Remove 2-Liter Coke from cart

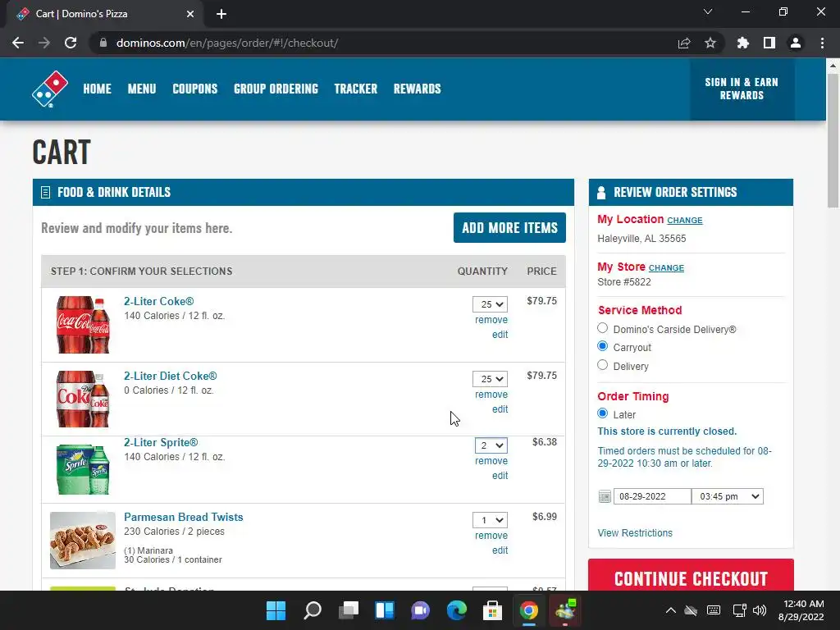coord(491,320)
